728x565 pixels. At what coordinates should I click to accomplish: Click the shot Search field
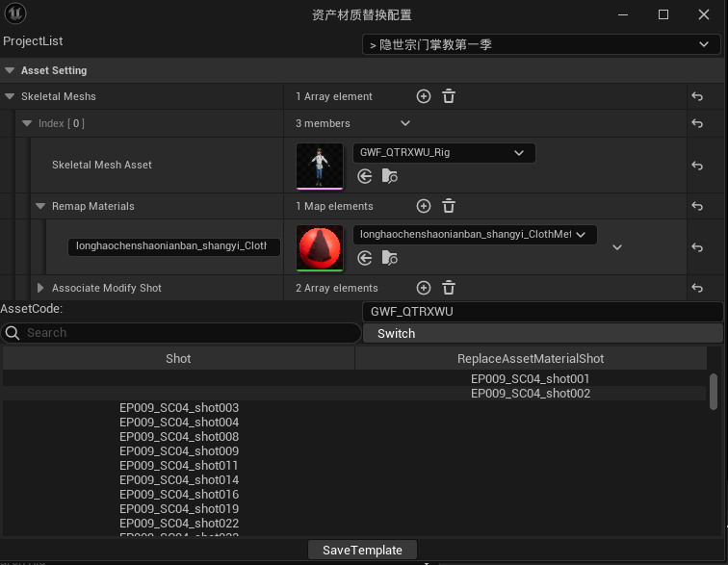(x=183, y=333)
